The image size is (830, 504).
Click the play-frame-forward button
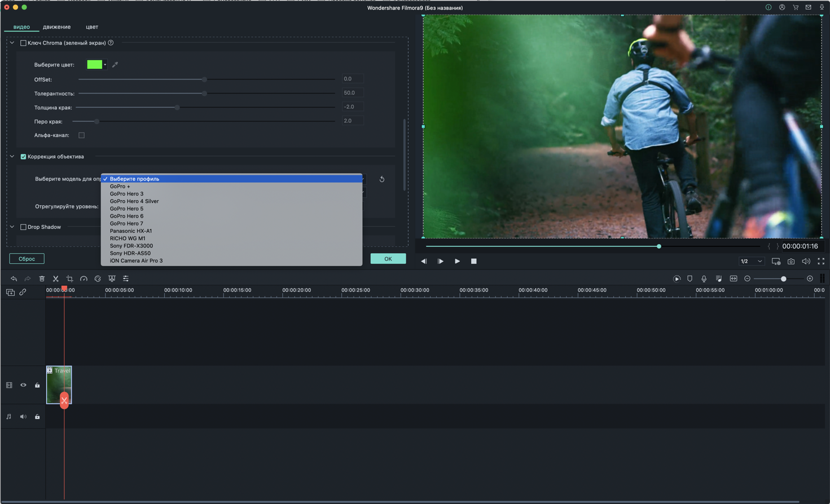(440, 262)
